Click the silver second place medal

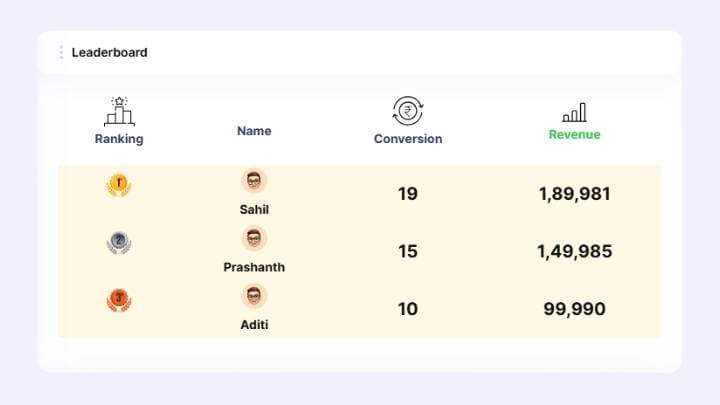[x=119, y=241]
